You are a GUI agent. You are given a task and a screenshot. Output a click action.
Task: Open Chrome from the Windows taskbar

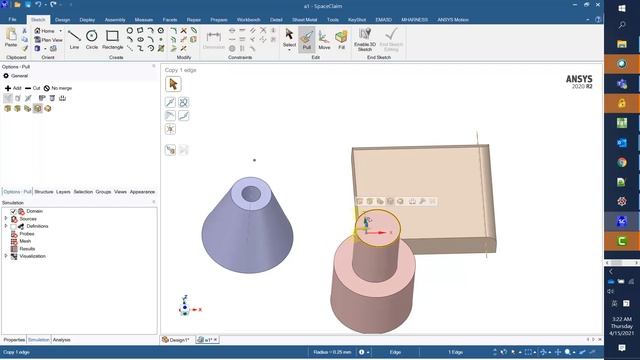click(x=622, y=162)
